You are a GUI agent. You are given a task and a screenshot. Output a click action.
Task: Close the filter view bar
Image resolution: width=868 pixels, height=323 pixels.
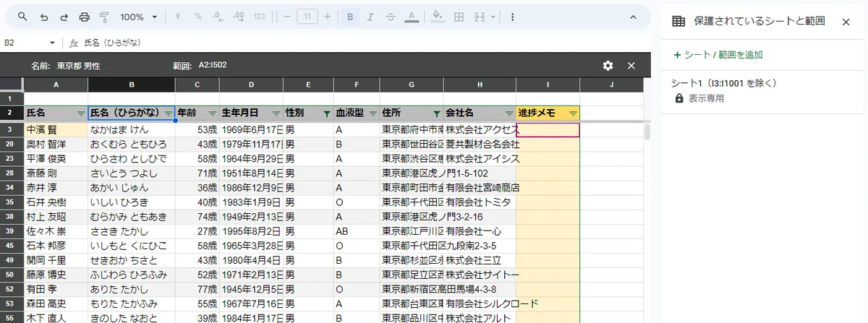pos(631,66)
